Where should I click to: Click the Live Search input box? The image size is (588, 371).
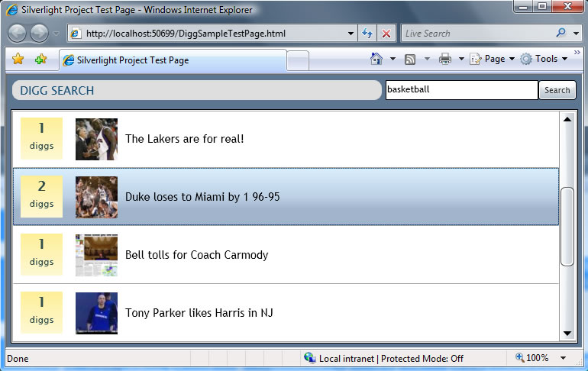point(477,34)
